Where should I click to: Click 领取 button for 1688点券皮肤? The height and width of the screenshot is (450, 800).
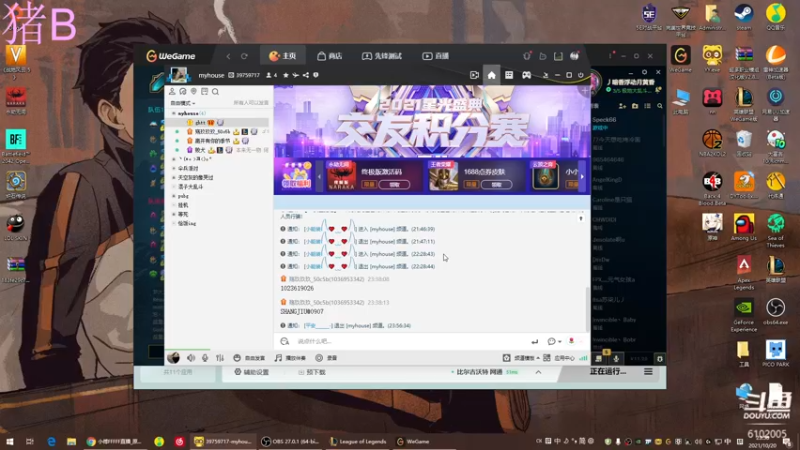(x=496, y=184)
